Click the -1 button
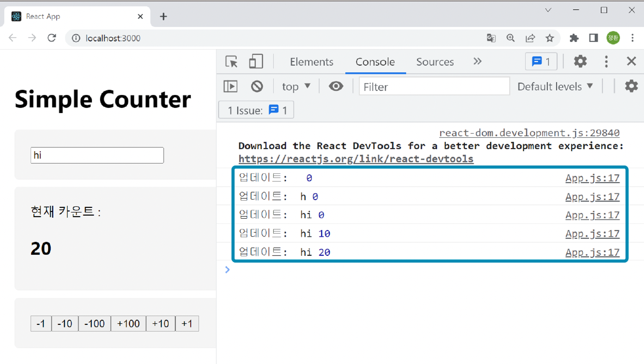644x364 pixels. pyautogui.click(x=41, y=323)
